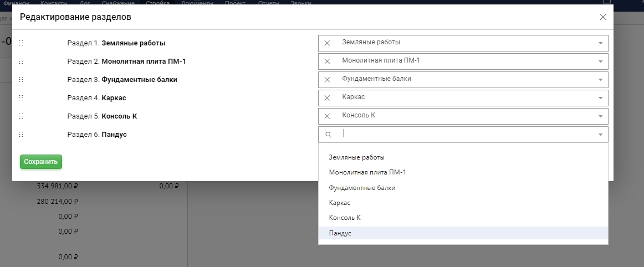Click drag handle for Раздел 3 Фундаментные балки

(21, 80)
